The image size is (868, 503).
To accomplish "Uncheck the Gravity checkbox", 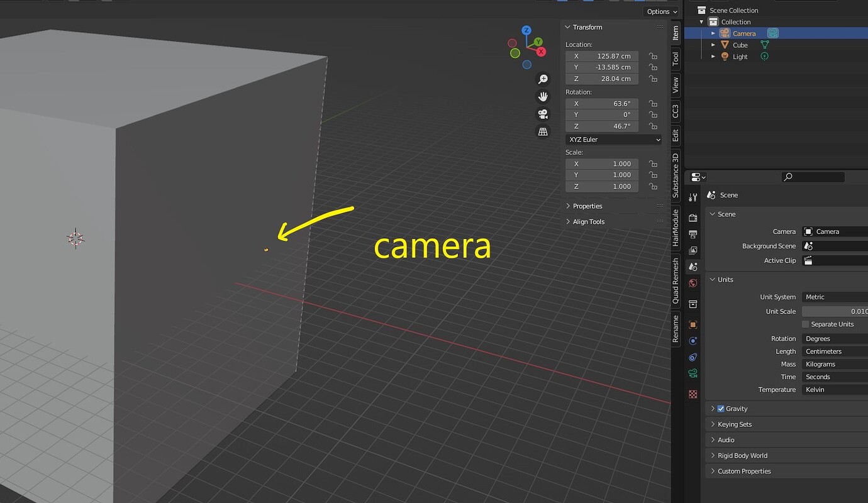I will click(x=721, y=409).
